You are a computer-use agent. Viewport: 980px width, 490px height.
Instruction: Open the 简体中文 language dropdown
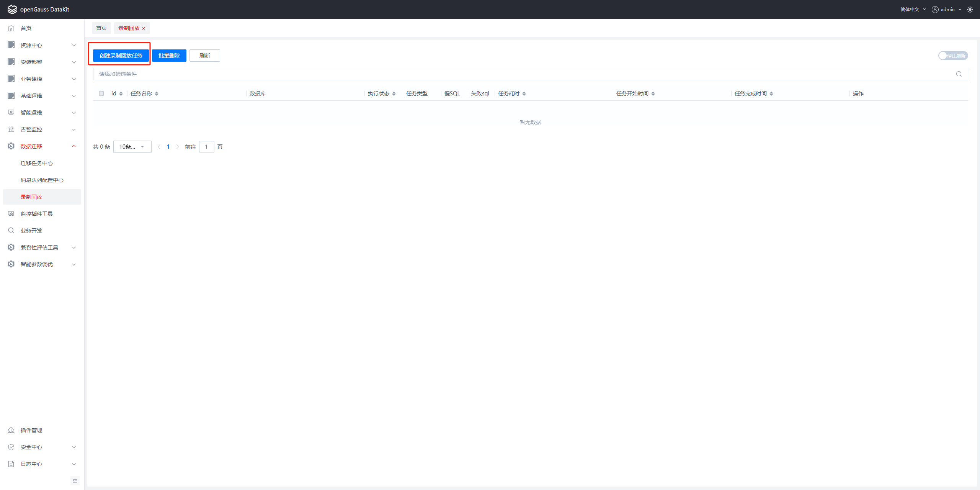(913, 10)
